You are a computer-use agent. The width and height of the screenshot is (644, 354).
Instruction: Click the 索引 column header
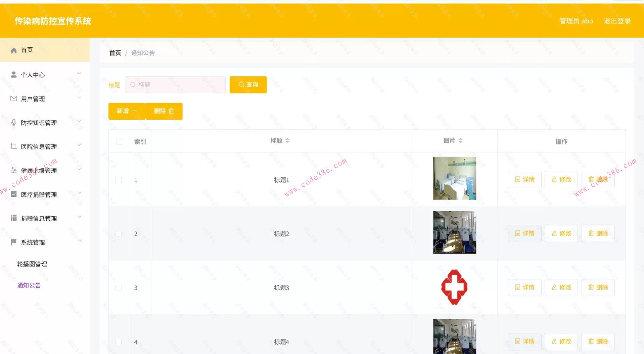pos(140,142)
